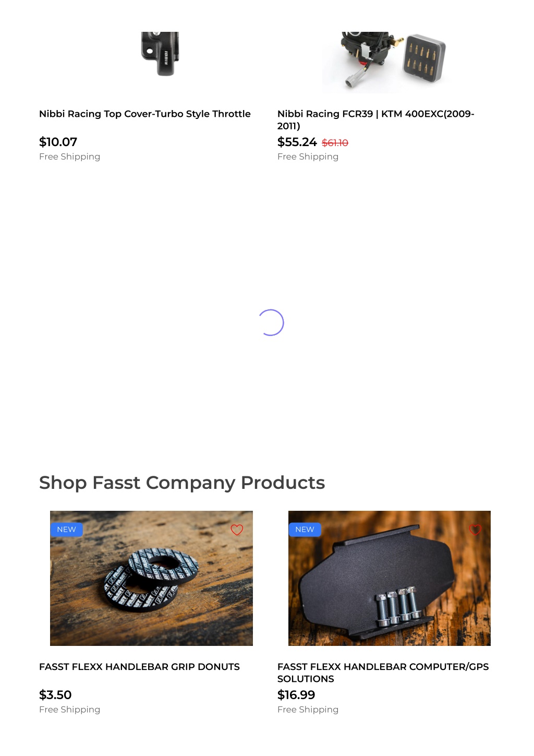This screenshot has height=756, width=534.
Task: Click NEW badge on Grip Donuts image
Action: (x=67, y=530)
